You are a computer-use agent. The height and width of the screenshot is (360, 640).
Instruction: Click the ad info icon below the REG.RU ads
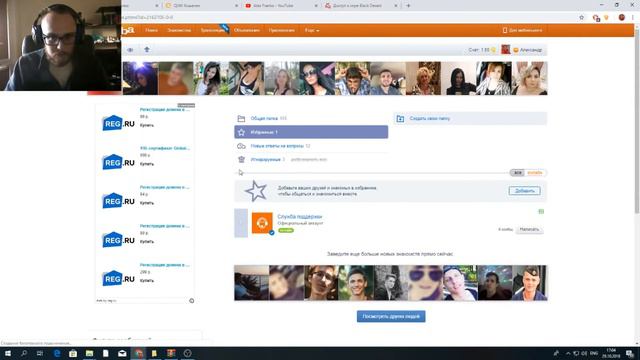tap(191, 301)
